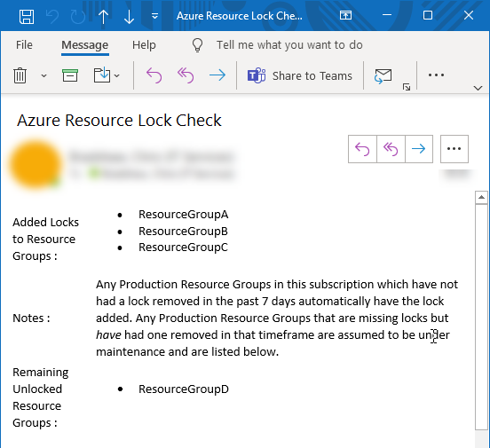Image resolution: width=490 pixels, height=448 pixels.
Task: Reply using the ribbon Reply arrow
Action: 154,75
